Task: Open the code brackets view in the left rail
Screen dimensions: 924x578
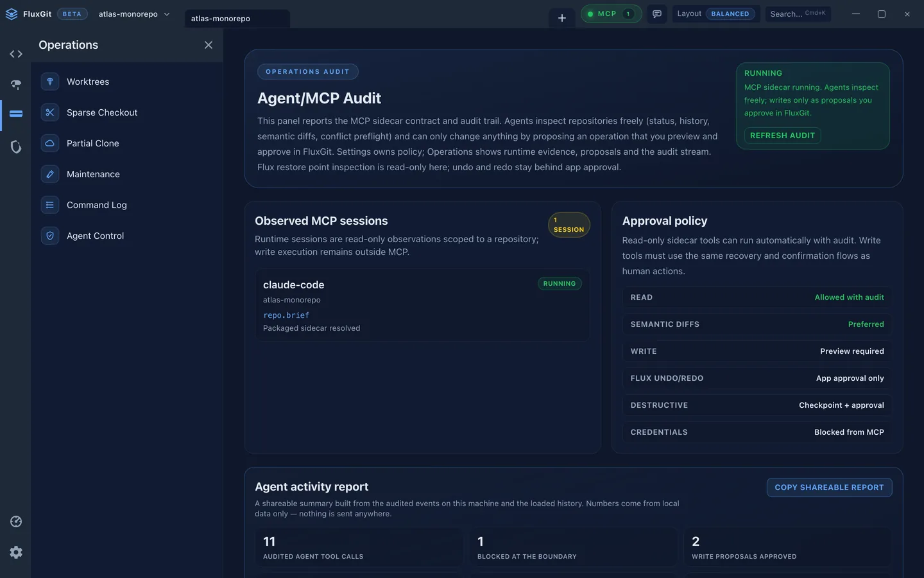Action: pos(16,54)
